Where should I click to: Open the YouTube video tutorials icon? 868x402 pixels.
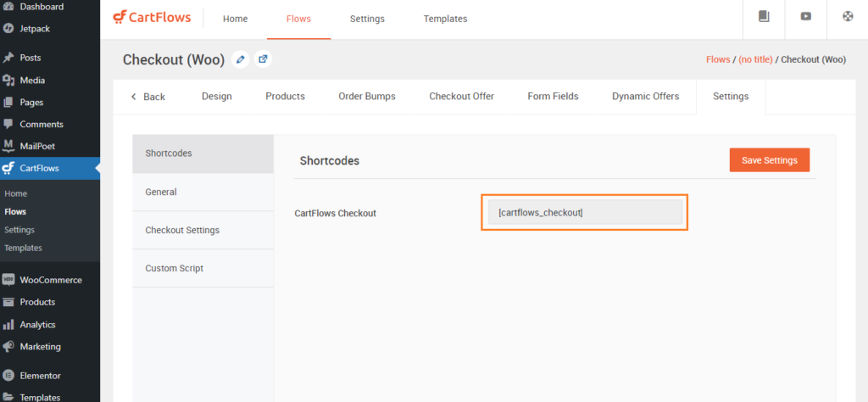click(x=806, y=17)
